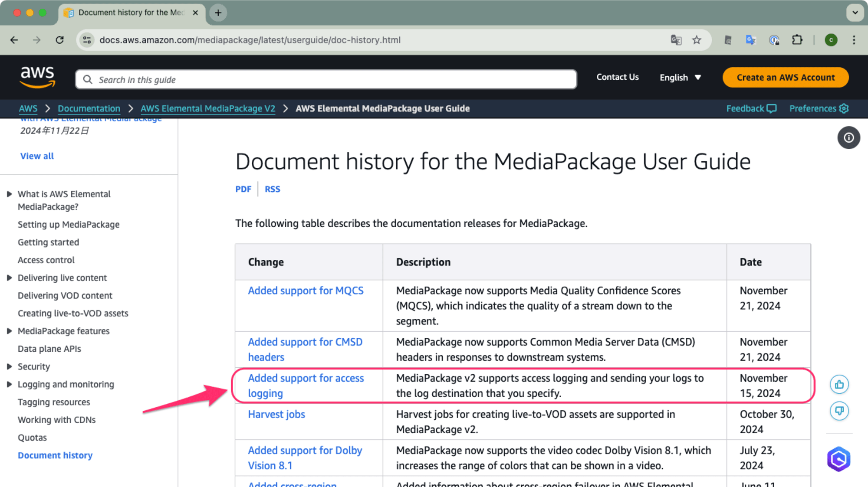
Task: Click the thumbs down feedback icon
Action: [839, 411]
